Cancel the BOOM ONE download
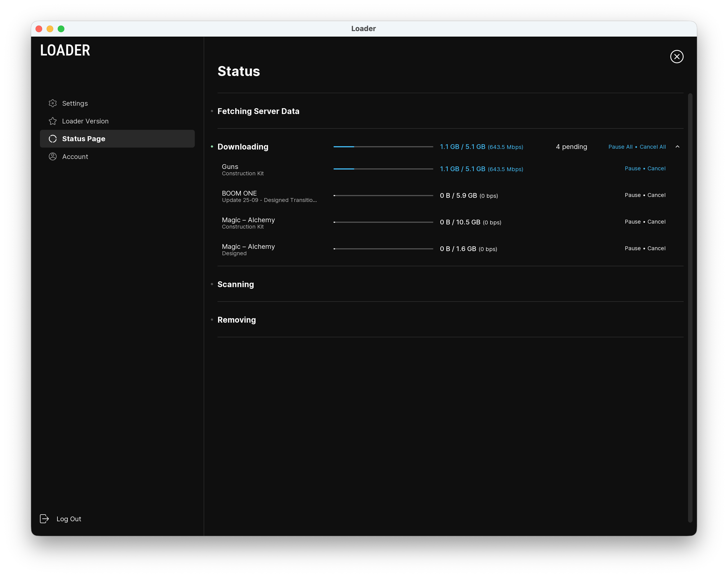 [x=656, y=195]
